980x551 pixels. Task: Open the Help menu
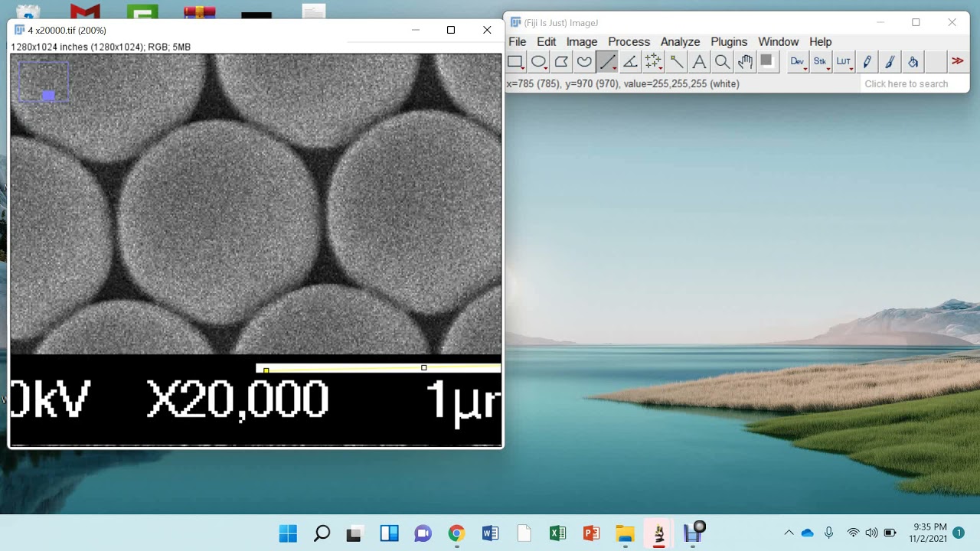click(x=821, y=42)
